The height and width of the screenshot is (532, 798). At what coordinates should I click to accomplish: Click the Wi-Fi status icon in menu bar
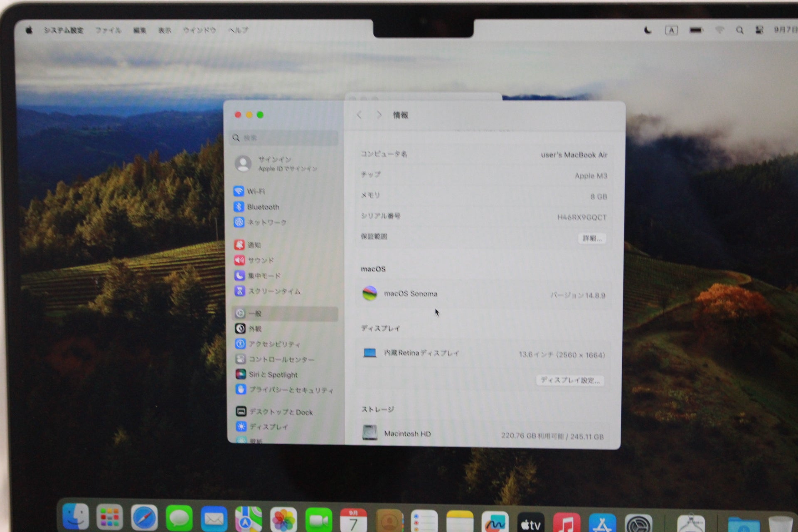point(719,30)
